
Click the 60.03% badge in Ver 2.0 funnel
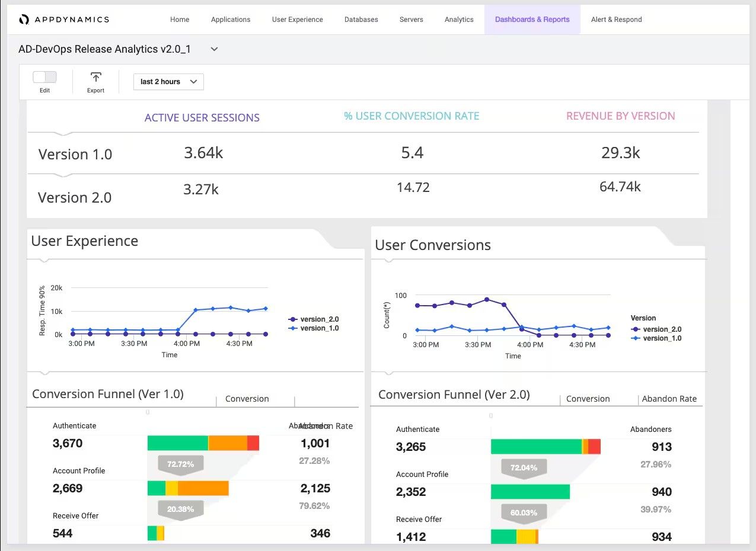point(523,513)
